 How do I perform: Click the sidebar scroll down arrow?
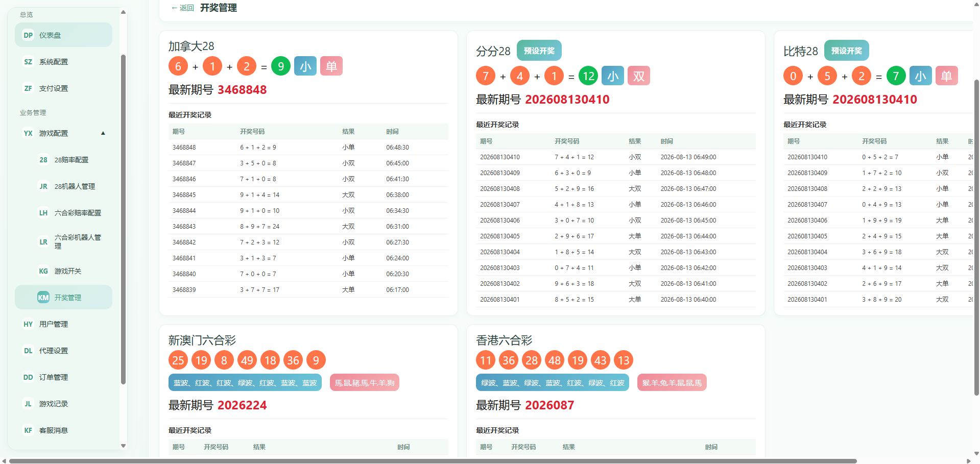tap(123, 446)
